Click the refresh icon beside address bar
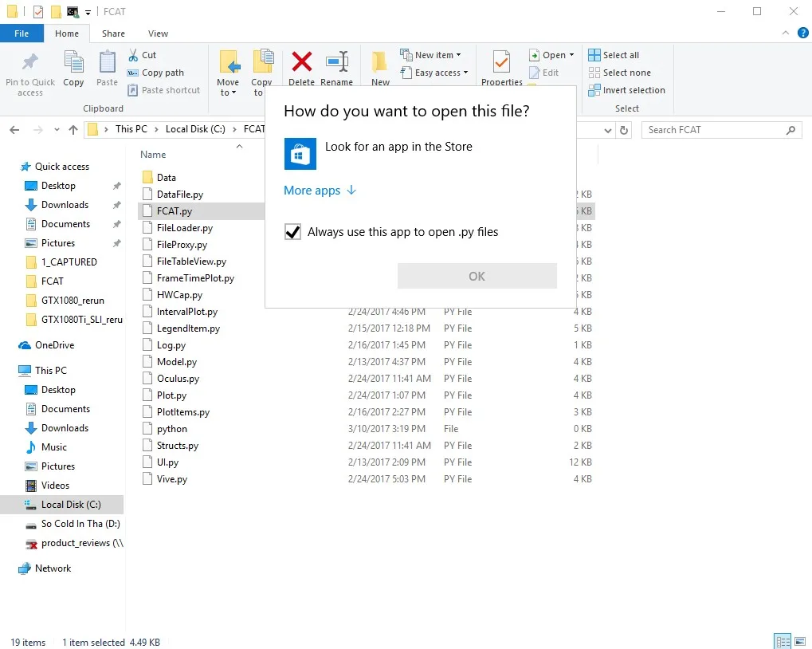Image resolution: width=812 pixels, height=649 pixels. [624, 130]
